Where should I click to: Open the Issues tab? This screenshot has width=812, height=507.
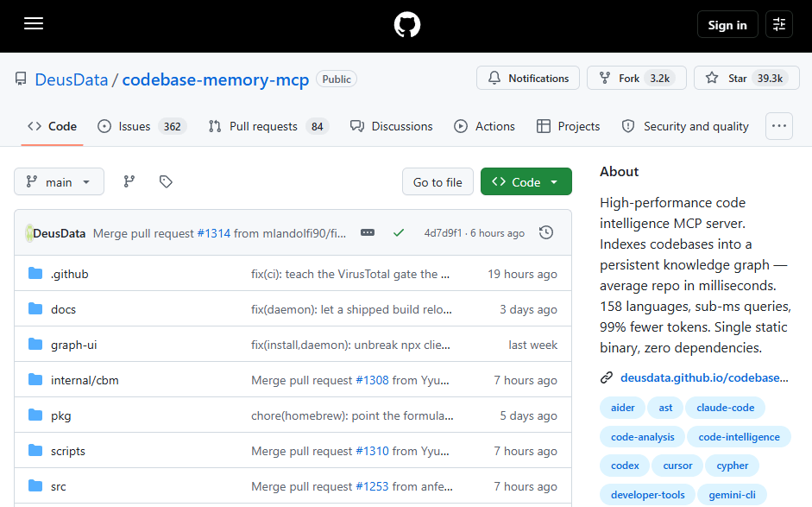tap(142, 126)
